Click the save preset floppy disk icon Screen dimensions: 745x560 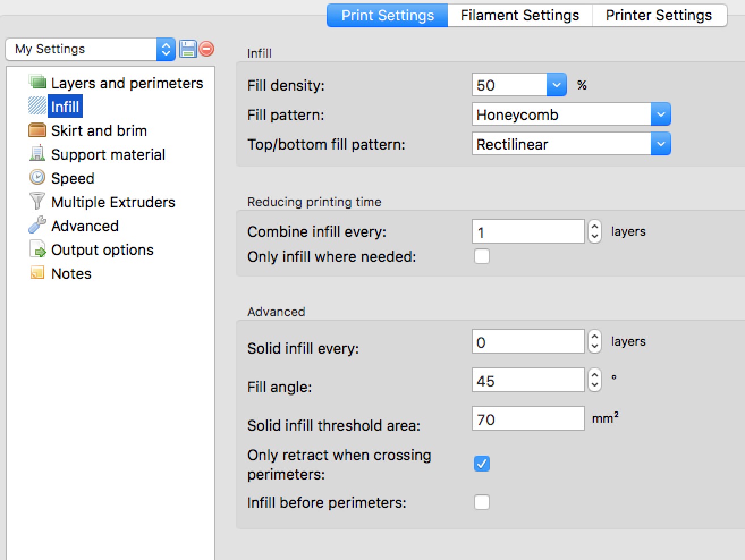[x=188, y=49]
